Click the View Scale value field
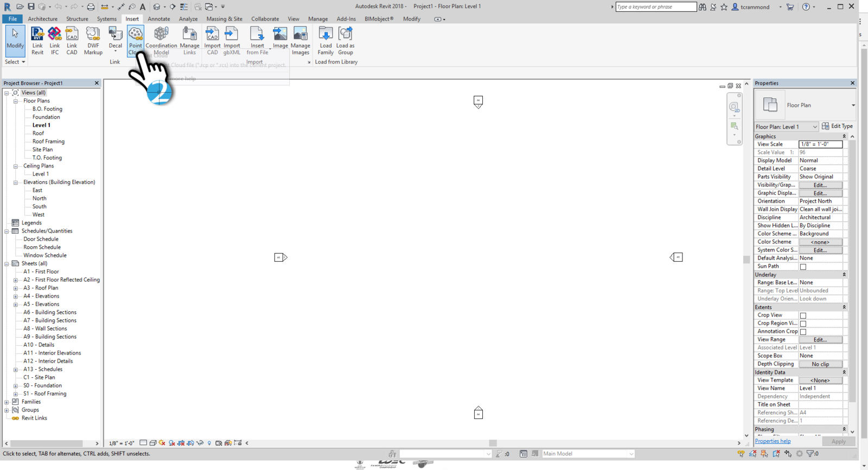 [820, 144]
